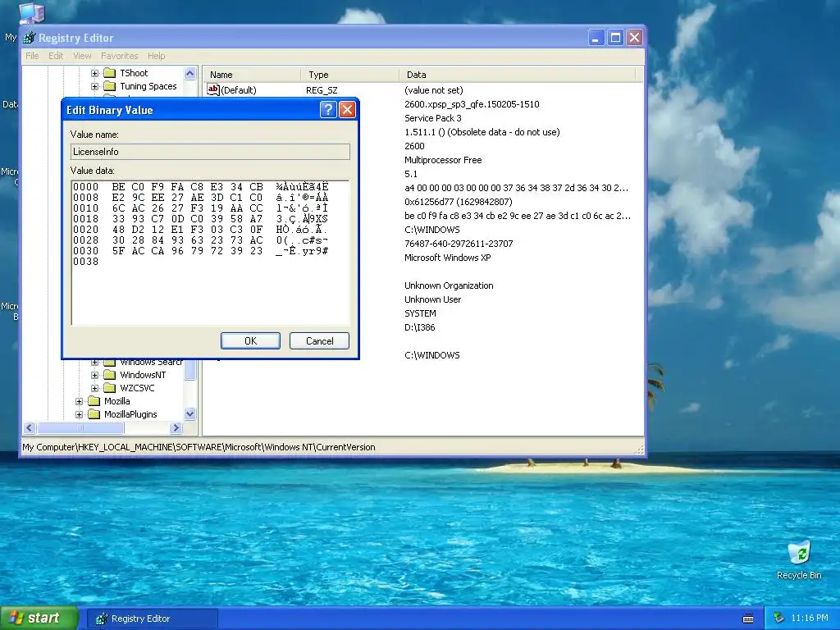Click the data '0x61256d77 (1629842807)'

458,202
